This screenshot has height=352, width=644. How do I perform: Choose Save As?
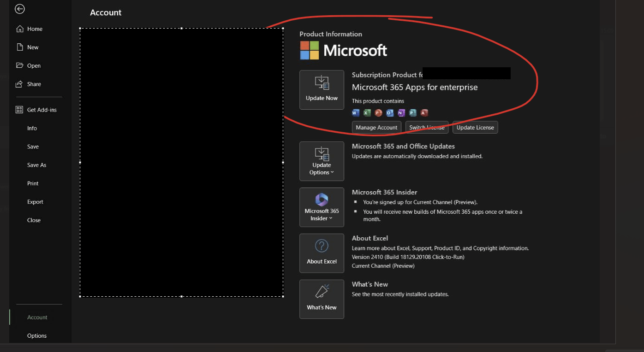36,165
